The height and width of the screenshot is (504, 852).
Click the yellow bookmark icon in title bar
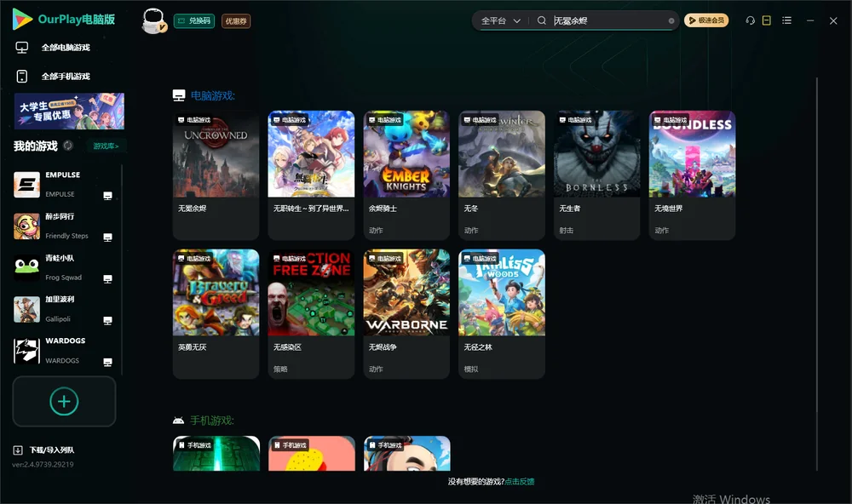point(767,20)
